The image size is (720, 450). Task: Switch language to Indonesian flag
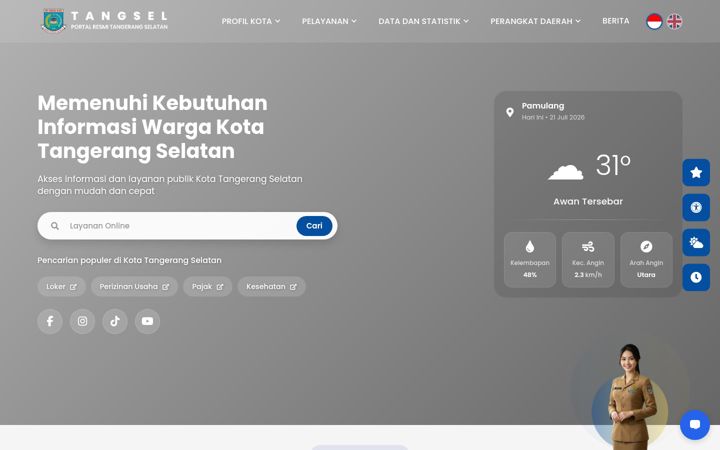pos(654,21)
